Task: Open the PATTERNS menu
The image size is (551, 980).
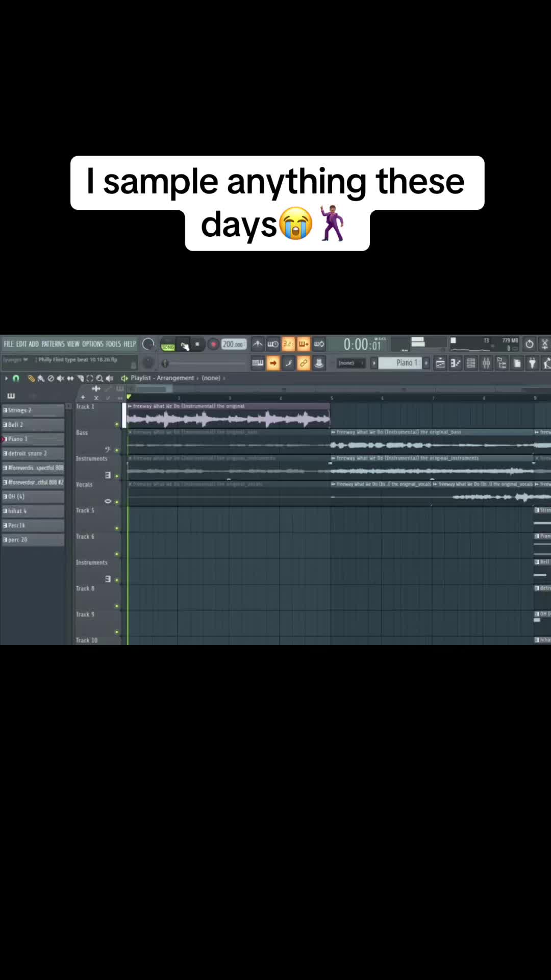Action: (53, 344)
